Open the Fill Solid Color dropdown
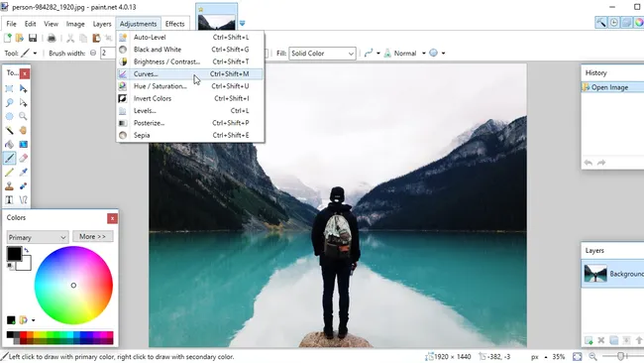 coord(322,54)
